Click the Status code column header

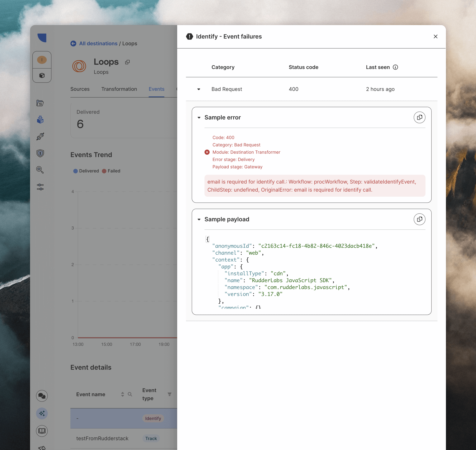(303, 67)
